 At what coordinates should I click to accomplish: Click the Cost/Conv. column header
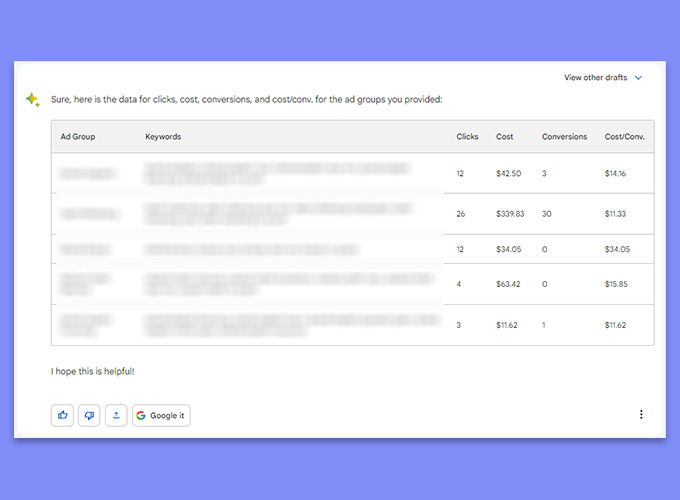(x=624, y=137)
